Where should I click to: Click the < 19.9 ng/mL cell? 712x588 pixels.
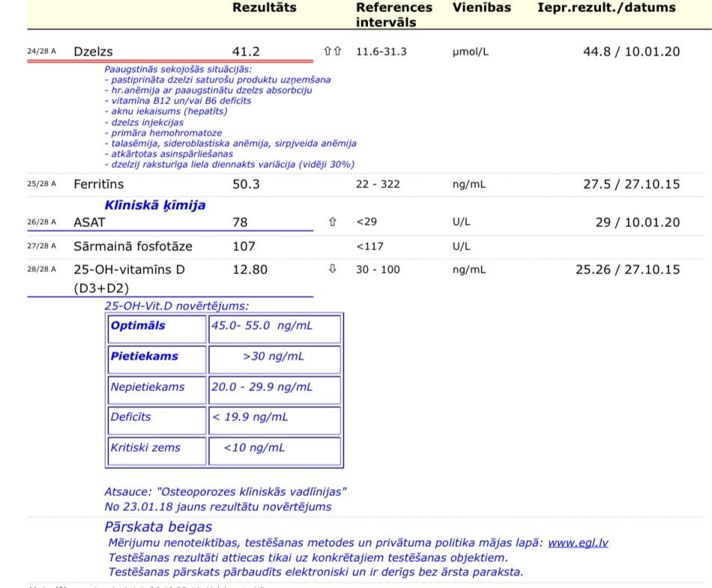pyautogui.click(x=274, y=420)
